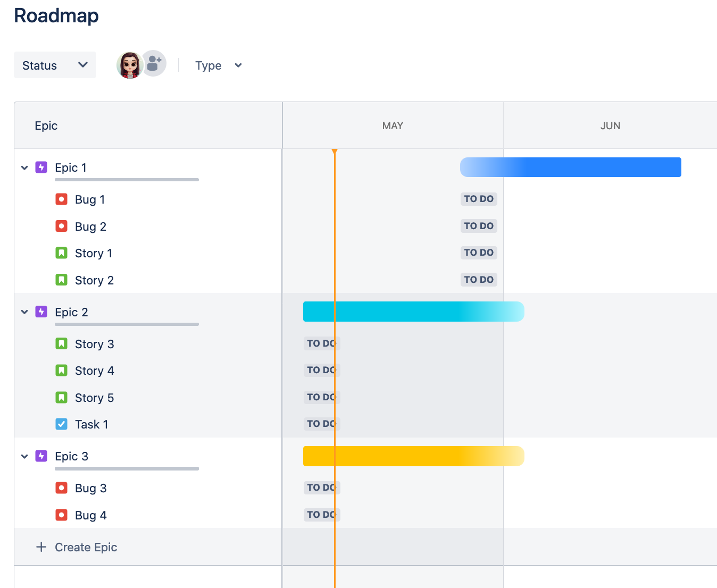The height and width of the screenshot is (588, 717).
Task: Click the progress bar under Epic 1
Action: (x=126, y=180)
